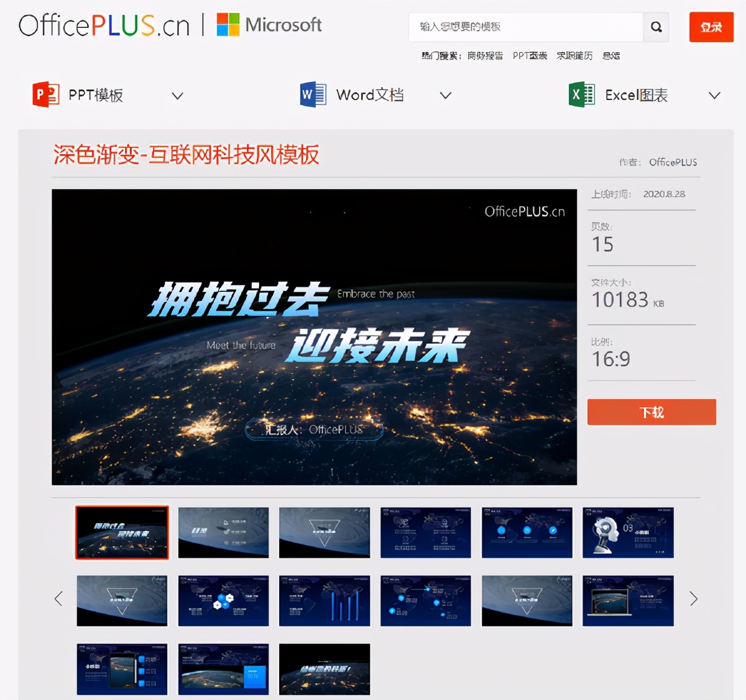Viewport: 746px width, 700px height.
Task: Click the page count value 15
Action: click(x=602, y=244)
